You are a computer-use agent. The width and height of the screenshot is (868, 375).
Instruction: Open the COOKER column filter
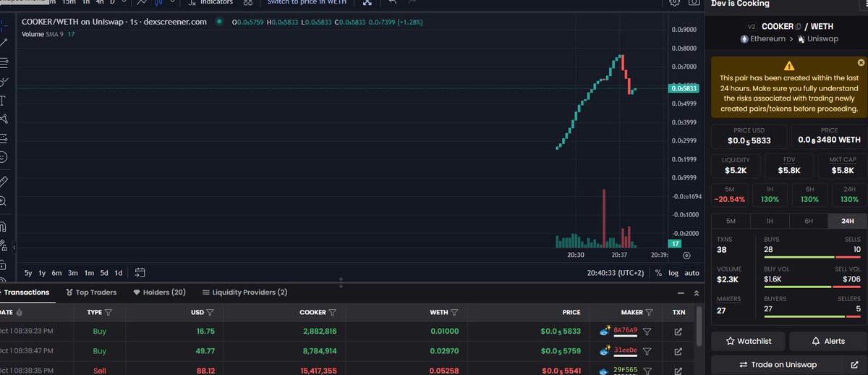(x=333, y=313)
